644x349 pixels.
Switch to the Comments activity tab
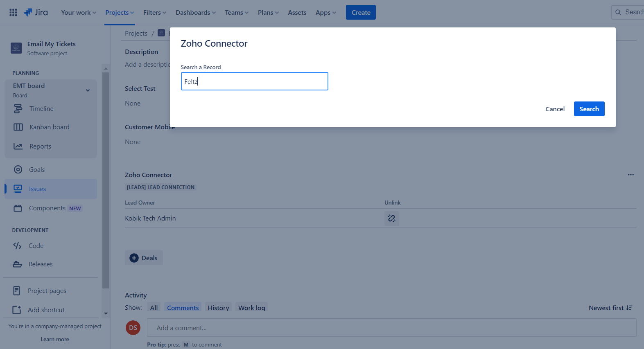point(183,308)
